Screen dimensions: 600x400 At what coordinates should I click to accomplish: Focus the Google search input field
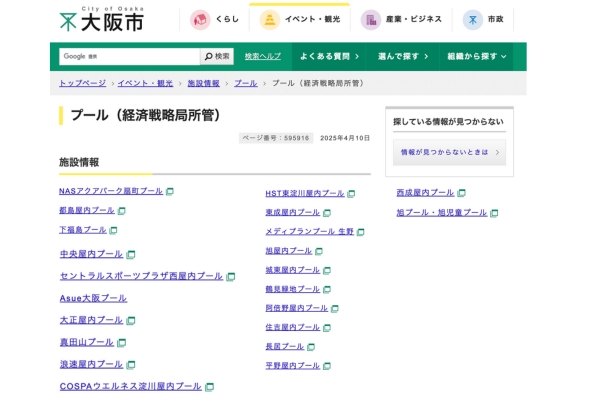129,56
